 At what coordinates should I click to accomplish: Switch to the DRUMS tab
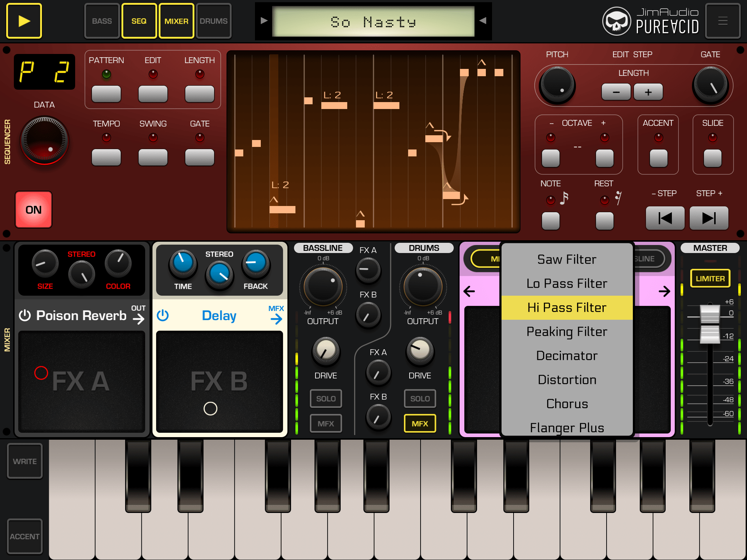pyautogui.click(x=214, y=21)
